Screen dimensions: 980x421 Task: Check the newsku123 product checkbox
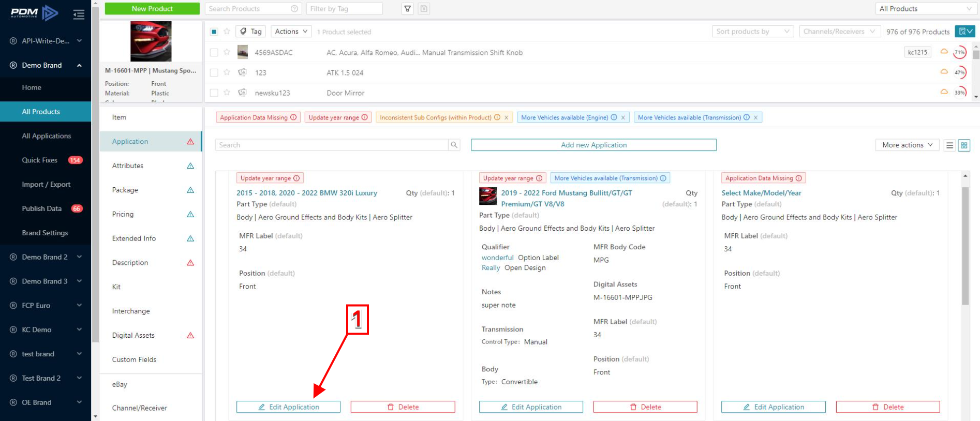(x=214, y=93)
